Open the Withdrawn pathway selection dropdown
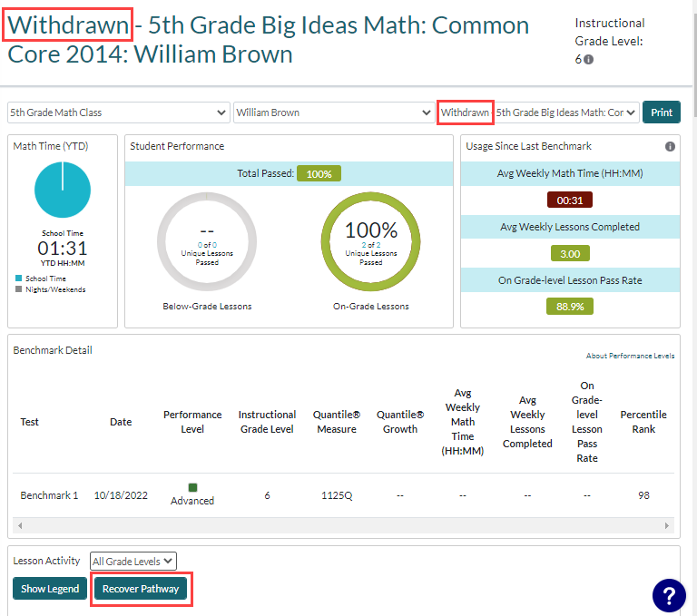The height and width of the screenshot is (616, 697). tap(538, 112)
